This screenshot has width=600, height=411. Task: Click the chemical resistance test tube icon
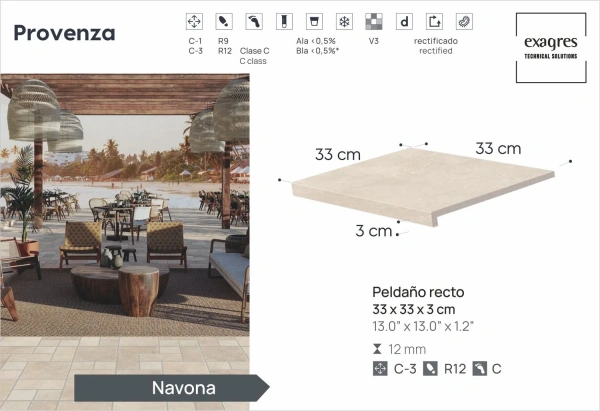click(x=284, y=21)
